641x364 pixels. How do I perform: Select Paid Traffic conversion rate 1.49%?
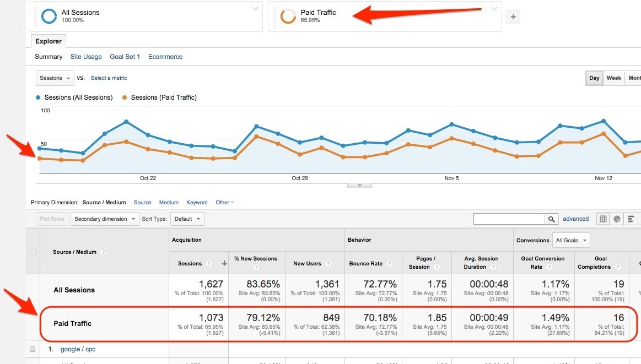[555, 318]
